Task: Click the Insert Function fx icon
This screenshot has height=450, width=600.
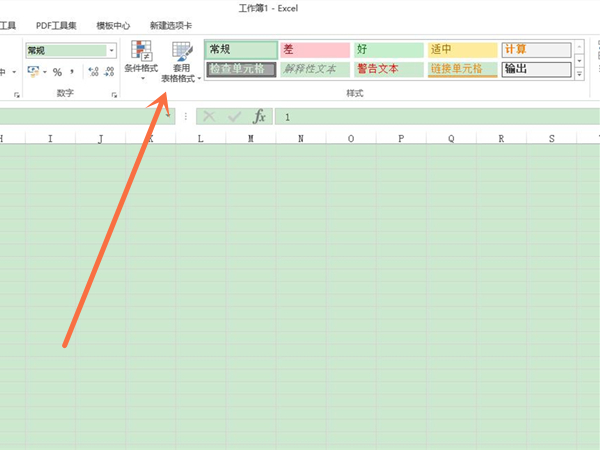Action: click(258, 117)
